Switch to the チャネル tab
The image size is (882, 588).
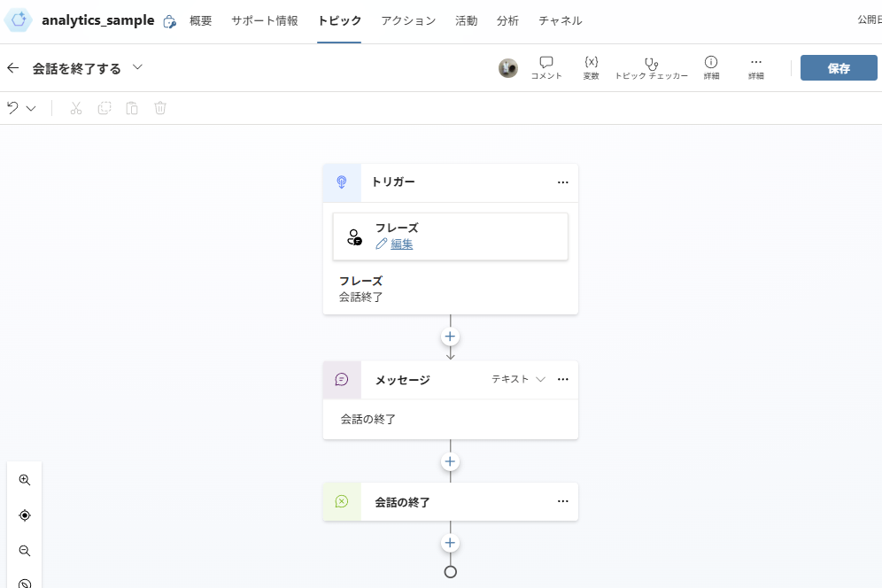pyautogui.click(x=561, y=21)
